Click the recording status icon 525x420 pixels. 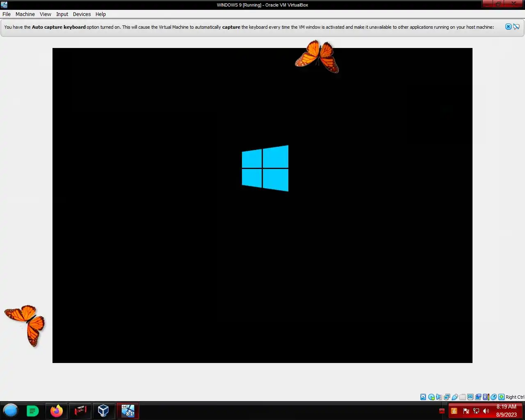[478, 397]
